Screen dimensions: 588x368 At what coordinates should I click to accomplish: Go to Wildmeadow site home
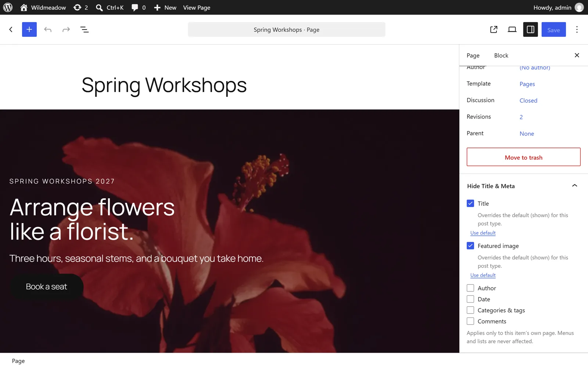tap(43, 7)
